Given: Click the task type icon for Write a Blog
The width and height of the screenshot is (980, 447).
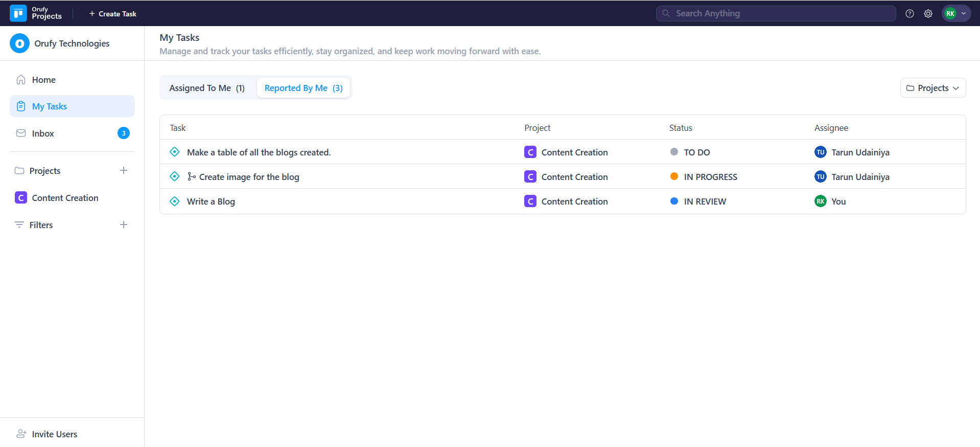Looking at the screenshot, I should click(175, 202).
